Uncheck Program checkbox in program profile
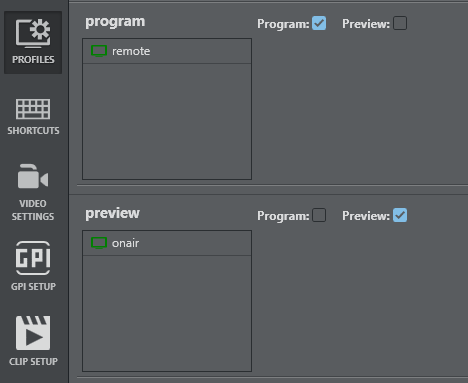The image size is (468, 383). click(319, 23)
